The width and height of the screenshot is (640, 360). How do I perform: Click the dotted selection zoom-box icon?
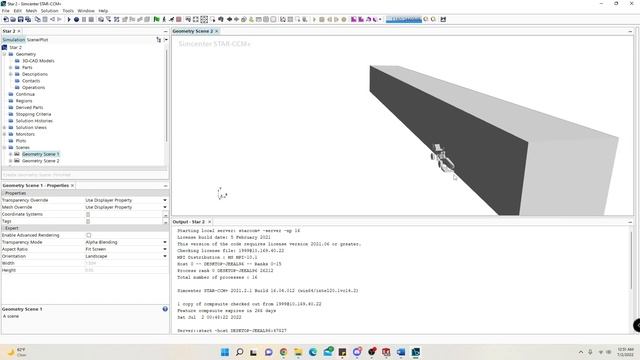[x=204, y=19]
